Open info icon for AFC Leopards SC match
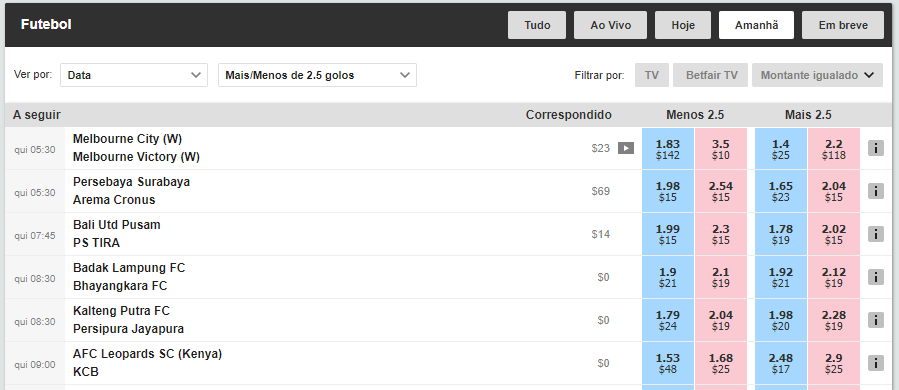Screen dimensions: 899x390 click(875, 363)
